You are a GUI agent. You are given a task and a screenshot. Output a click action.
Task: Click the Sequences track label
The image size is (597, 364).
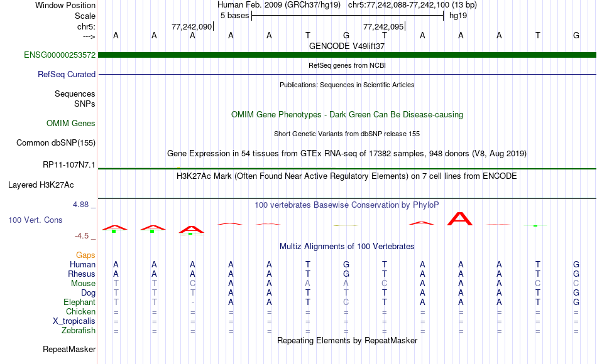tap(75, 94)
